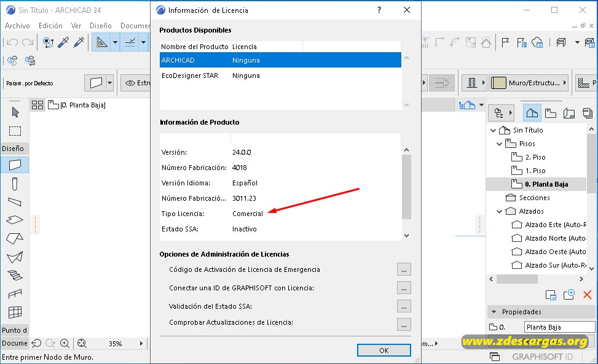Open Emergency License Activation Code button

(x=404, y=269)
